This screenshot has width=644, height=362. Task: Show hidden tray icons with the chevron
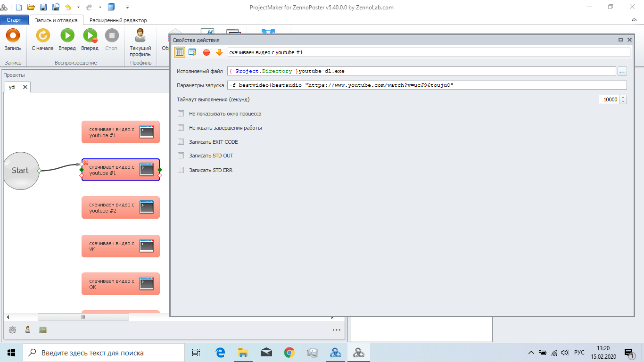pos(531,353)
